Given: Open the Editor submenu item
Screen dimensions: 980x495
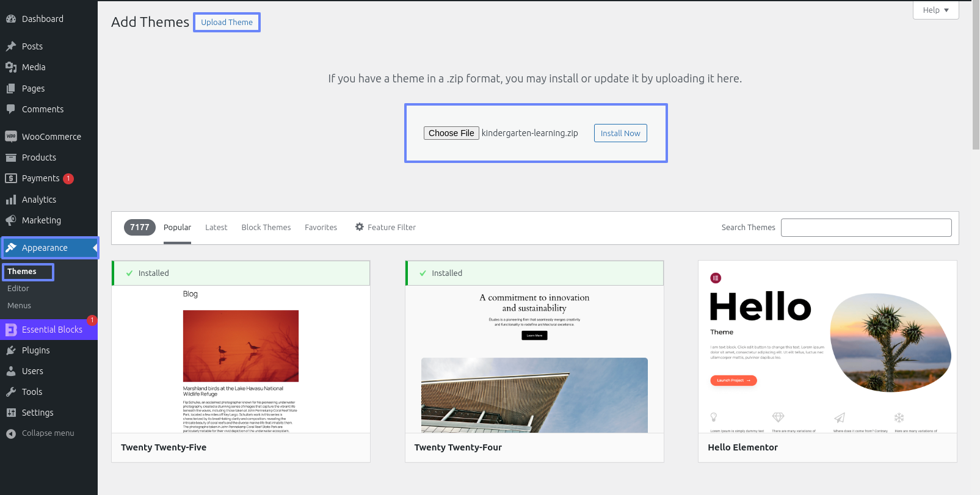Looking at the screenshot, I should tap(18, 289).
